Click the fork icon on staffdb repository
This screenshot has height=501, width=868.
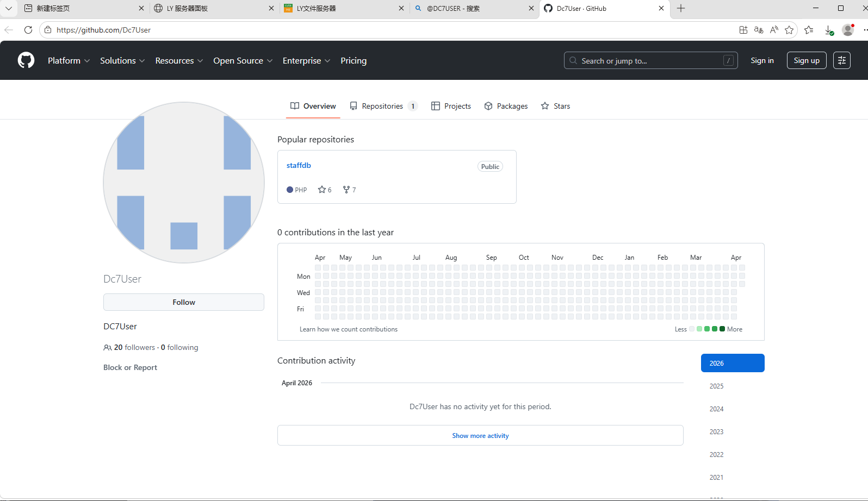click(x=346, y=190)
